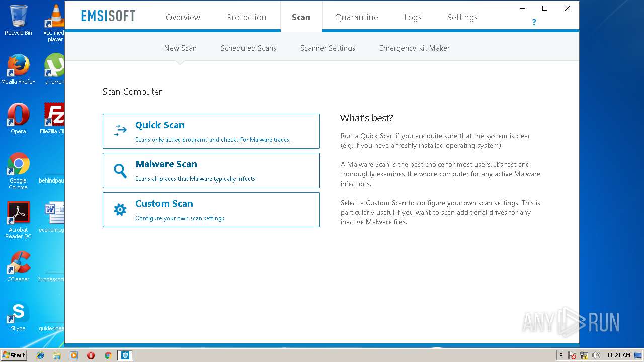This screenshot has height=362, width=644.
Task: Click the Windows Start button
Action: pyautogui.click(x=14, y=355)
